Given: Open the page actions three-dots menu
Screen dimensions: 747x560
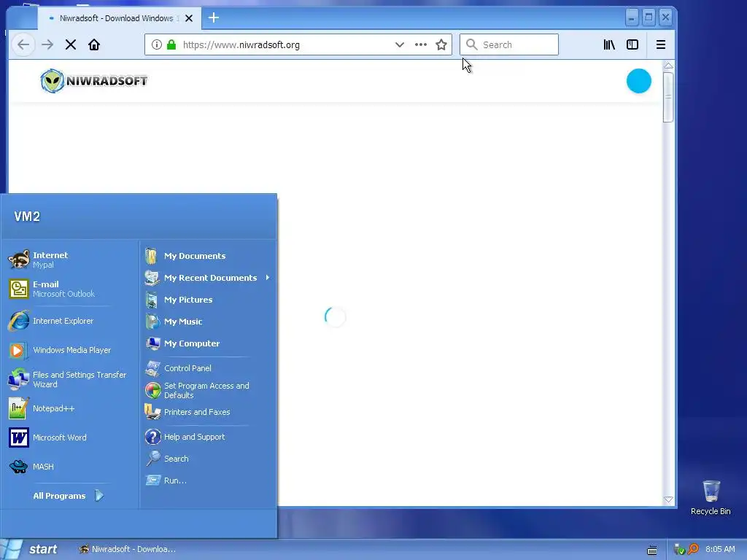Looking at the screenshot, I should pyautogui.click(x=421, y=44).
